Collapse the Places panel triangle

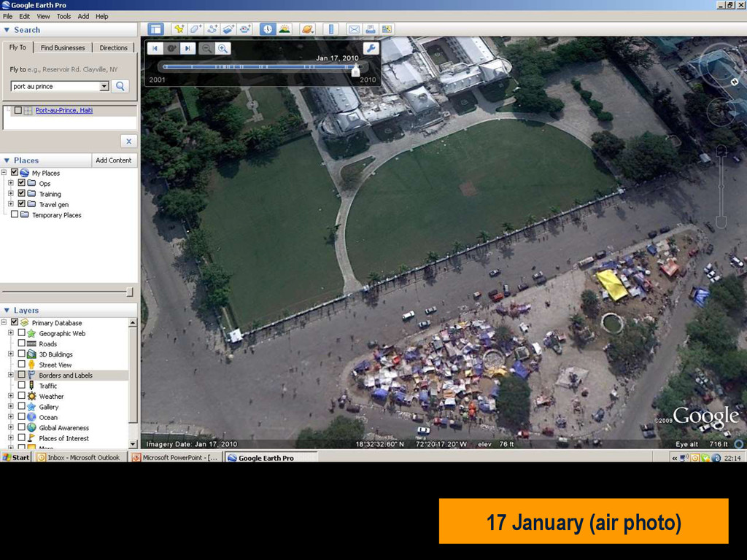[x=7, y=160]
